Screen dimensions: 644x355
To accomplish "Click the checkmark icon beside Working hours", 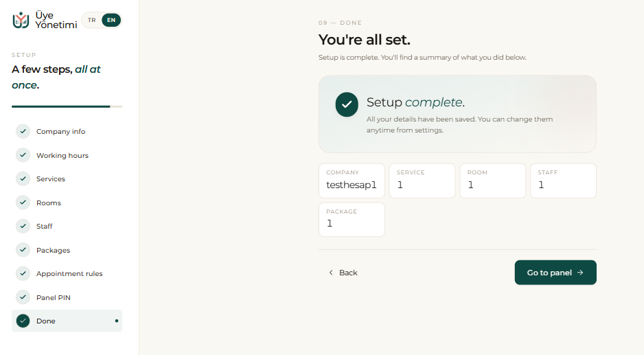I will (x=23, y=155).
